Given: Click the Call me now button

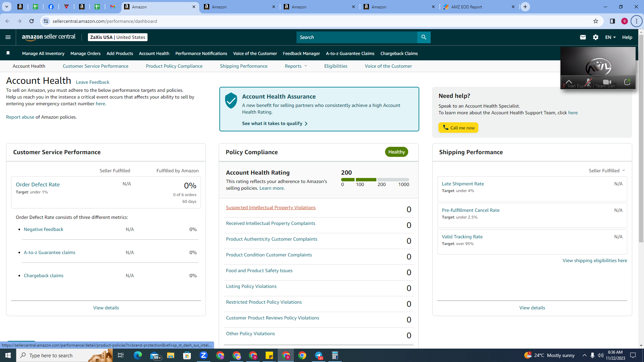Looking at the screenshot, I should [458, 128].
